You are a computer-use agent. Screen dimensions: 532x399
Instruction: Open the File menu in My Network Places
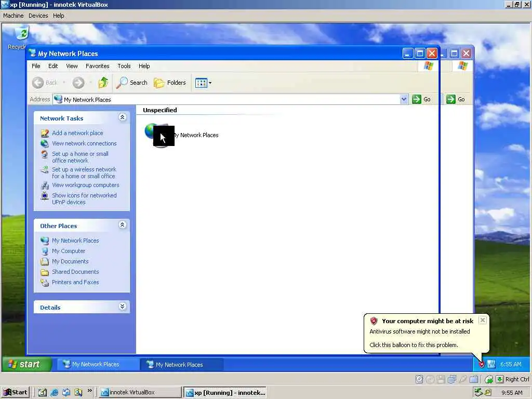(36, 66)
